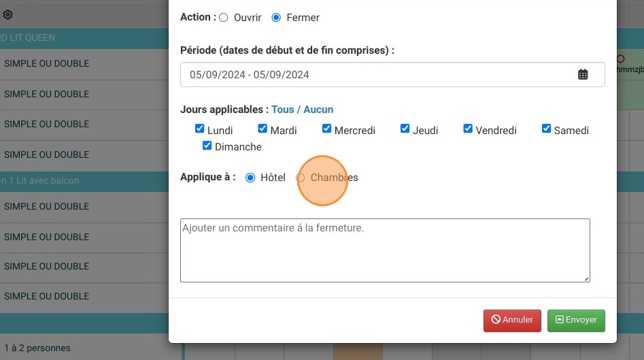Click the period date range field

[x=392, y=74]
